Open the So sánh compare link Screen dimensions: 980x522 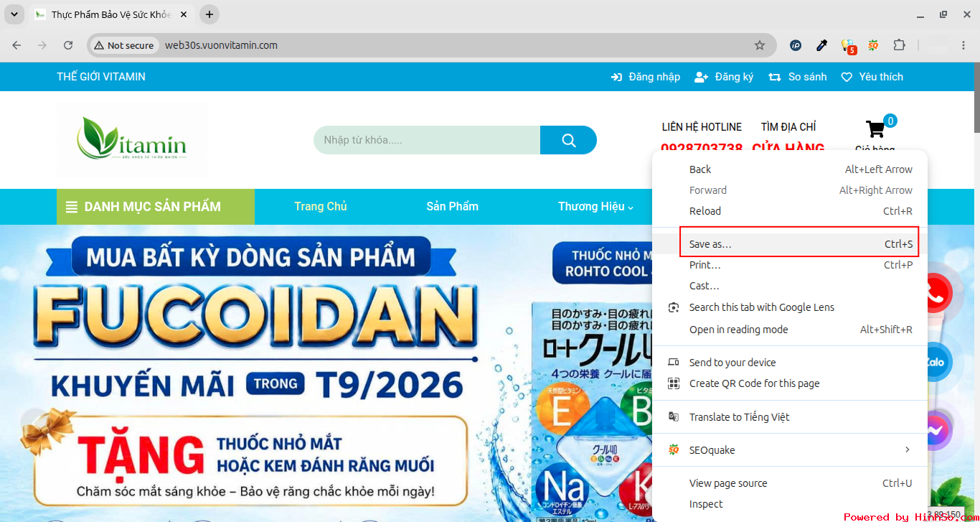tap(797, 77)
